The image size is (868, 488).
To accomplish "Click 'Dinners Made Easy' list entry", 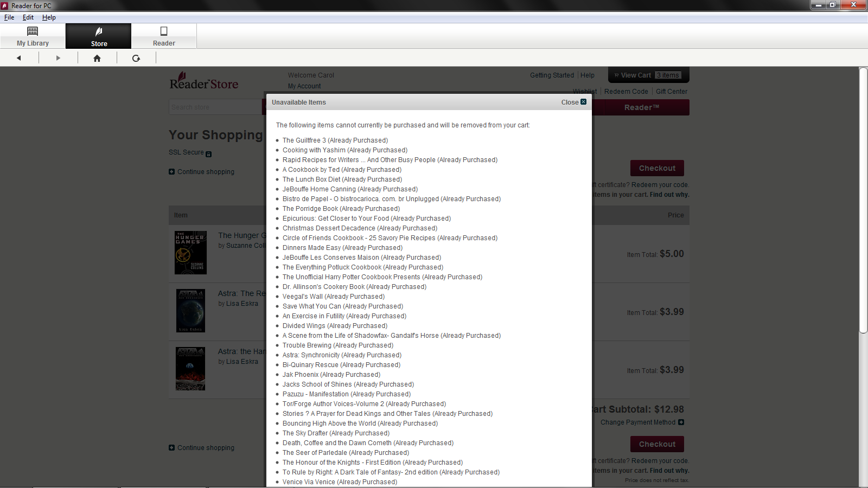I will (x=342, y=248).
